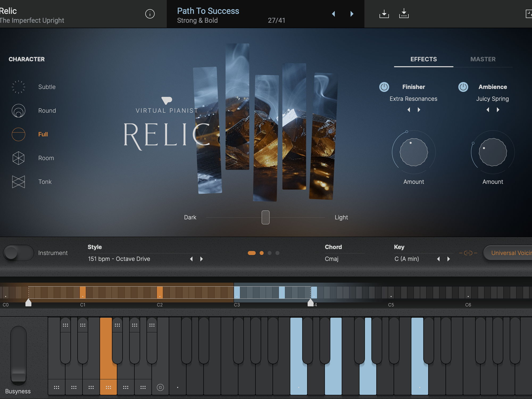Select the Subtle character icon
Viewport: 532px width, 399px height.
[x=18, y=87]
